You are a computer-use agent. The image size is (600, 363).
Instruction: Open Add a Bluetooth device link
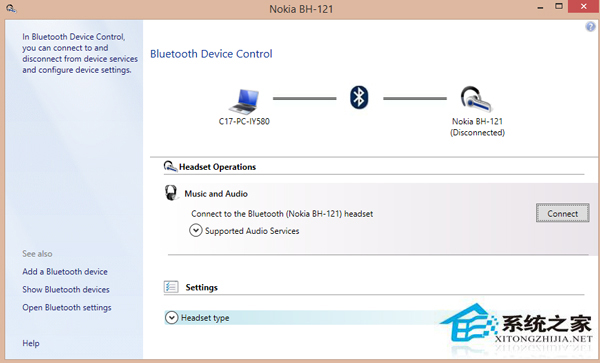click(65, 272)
